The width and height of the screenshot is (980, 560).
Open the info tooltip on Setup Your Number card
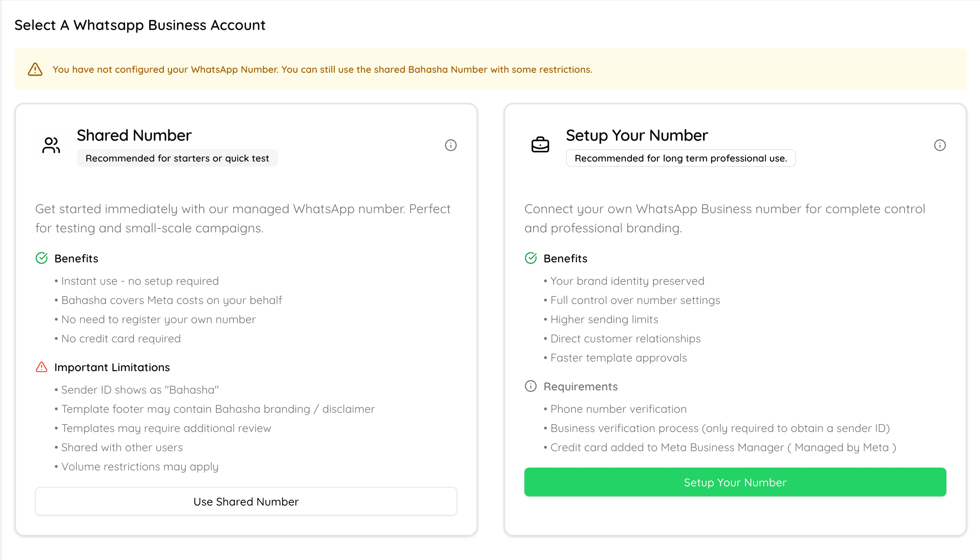coord(940,145)
